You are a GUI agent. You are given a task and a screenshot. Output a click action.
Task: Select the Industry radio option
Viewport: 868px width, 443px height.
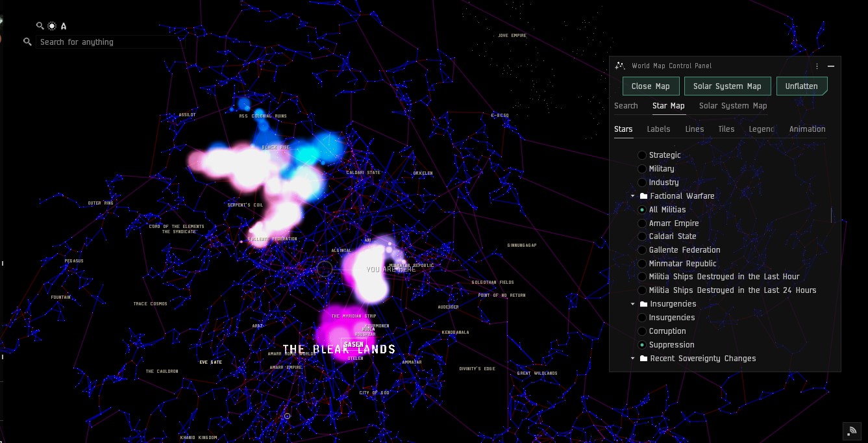pyautogui.click(x=642, y=183)
